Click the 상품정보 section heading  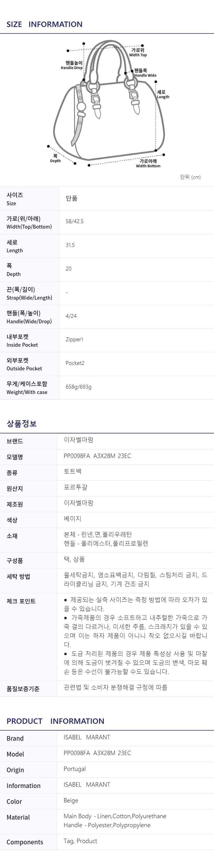[21, 424]
